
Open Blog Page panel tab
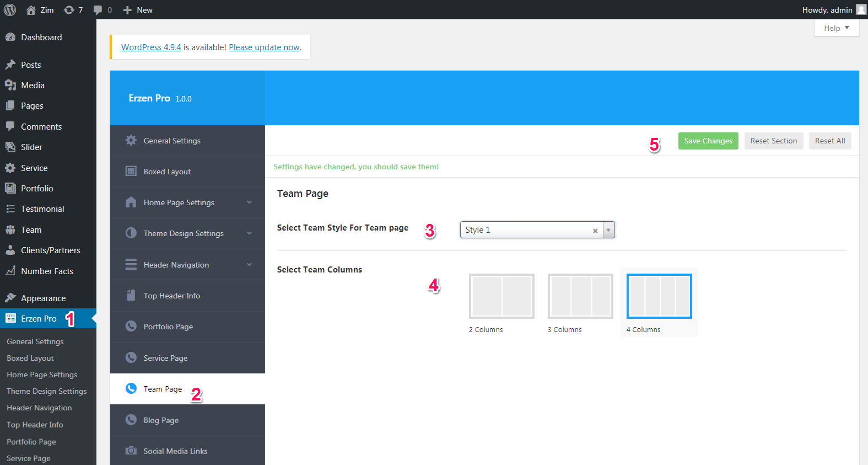187,420
